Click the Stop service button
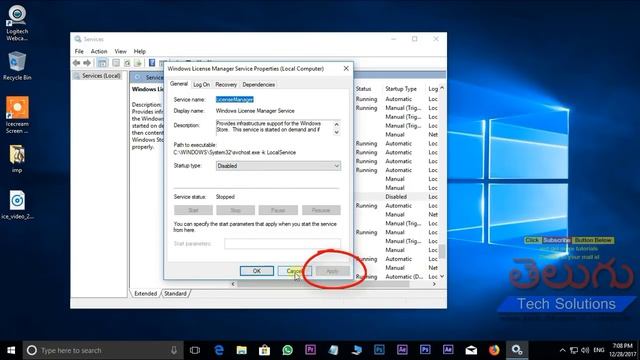Image resolution: width=640 pixels, height=360 pixels. 236,210
